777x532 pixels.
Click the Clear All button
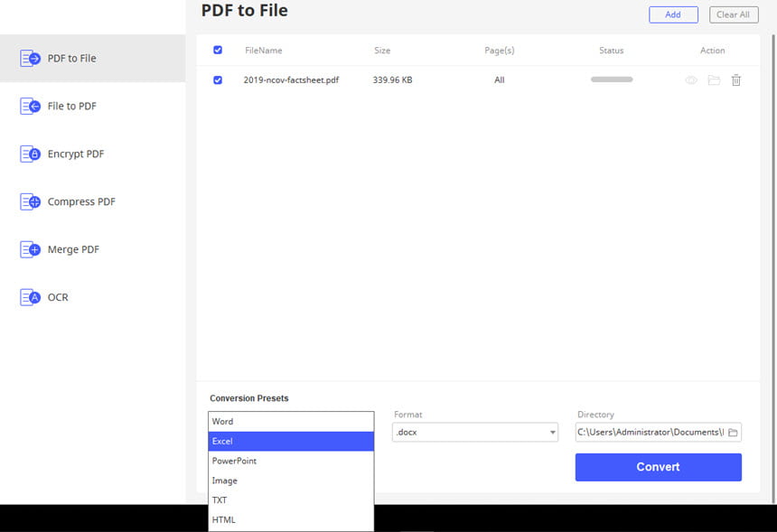click(x=734, y=14)
